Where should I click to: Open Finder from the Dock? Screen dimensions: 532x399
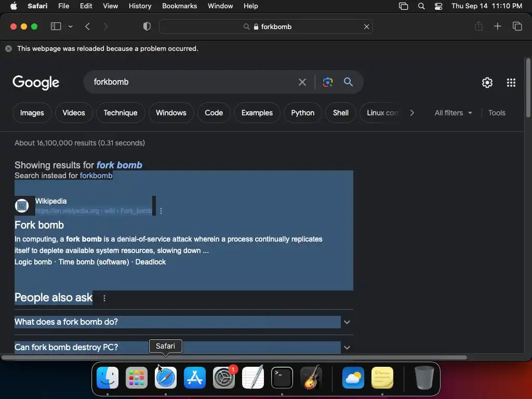pos(108,378)
